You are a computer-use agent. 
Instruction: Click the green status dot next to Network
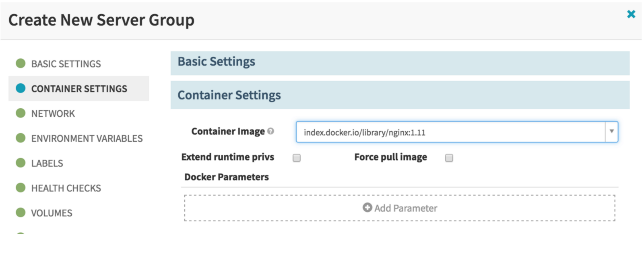(21, 113)
